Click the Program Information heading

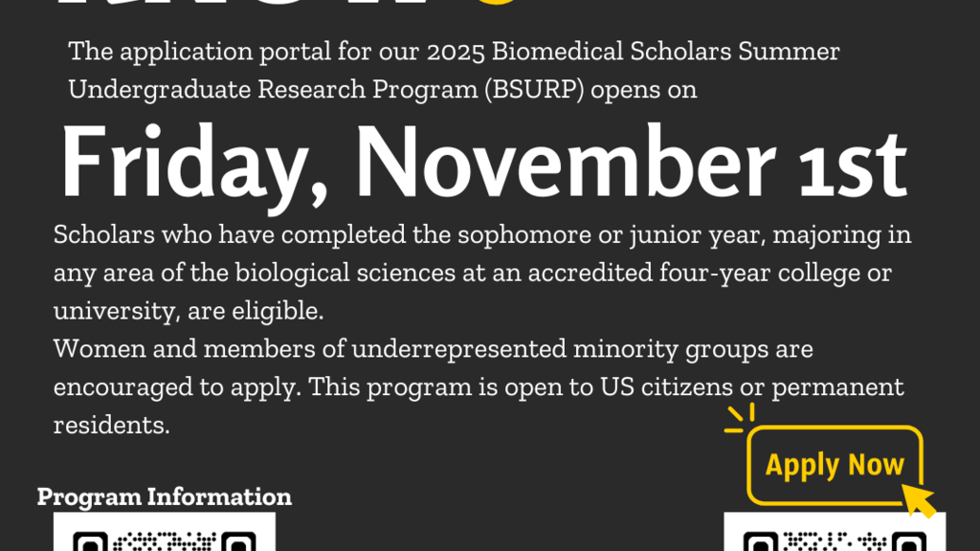(164, 496)
